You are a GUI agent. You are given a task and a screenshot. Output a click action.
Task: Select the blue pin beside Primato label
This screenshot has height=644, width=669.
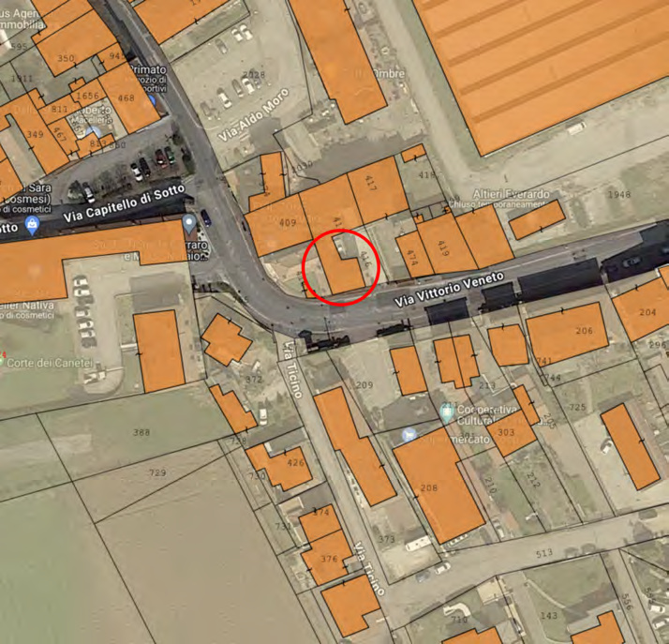tap(152, 100)
